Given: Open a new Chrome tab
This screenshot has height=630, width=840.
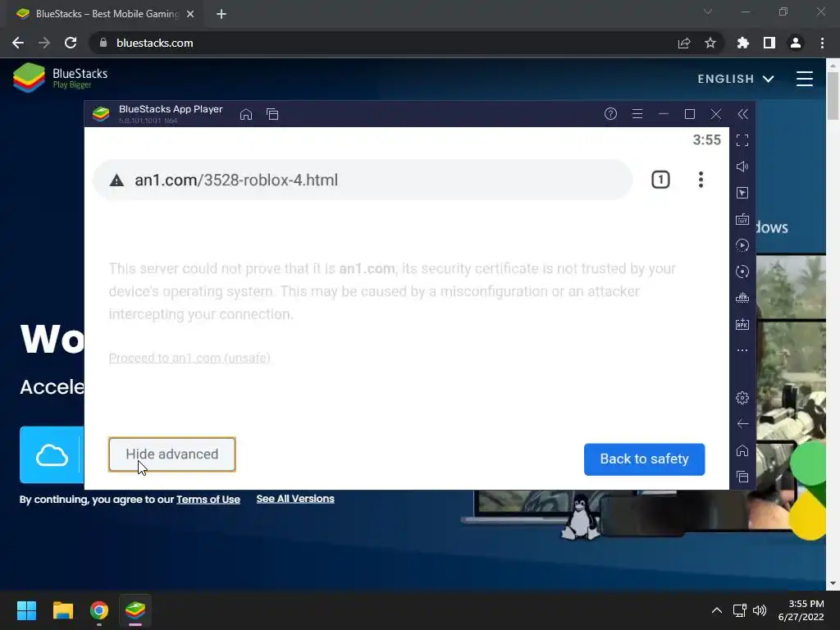Looking at the screenshot, I should pos(221,14).
